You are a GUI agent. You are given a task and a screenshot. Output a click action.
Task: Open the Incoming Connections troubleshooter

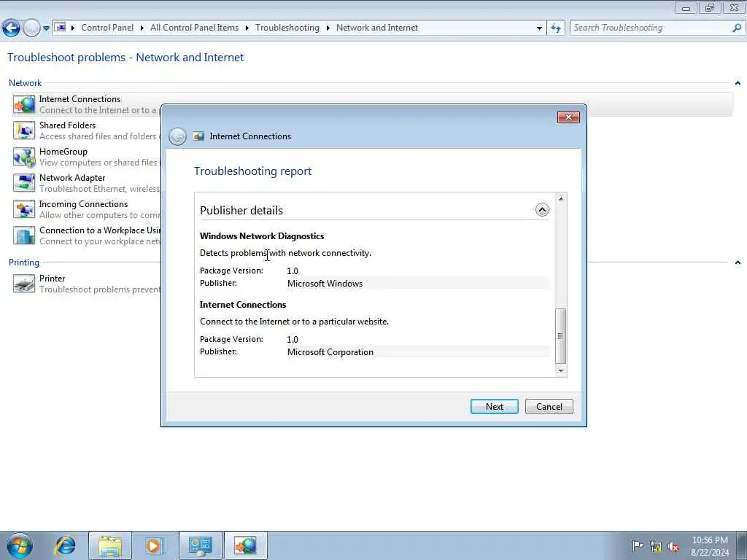(83, 204)
